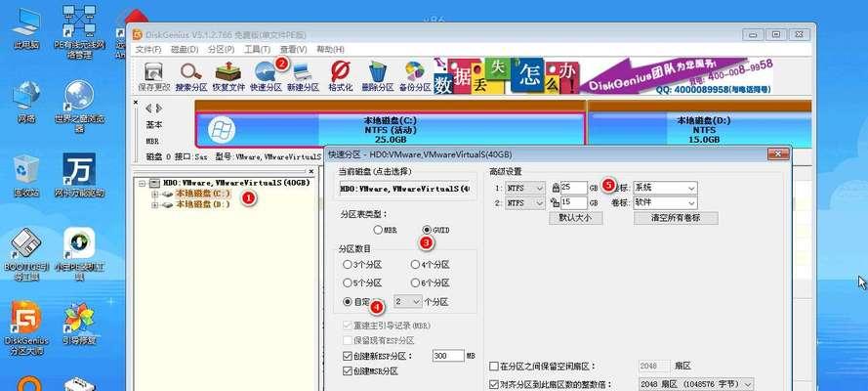The image size is (868, 391).
Task: Select the custom (自定) partition count radio
Action: tap(347, 302)
